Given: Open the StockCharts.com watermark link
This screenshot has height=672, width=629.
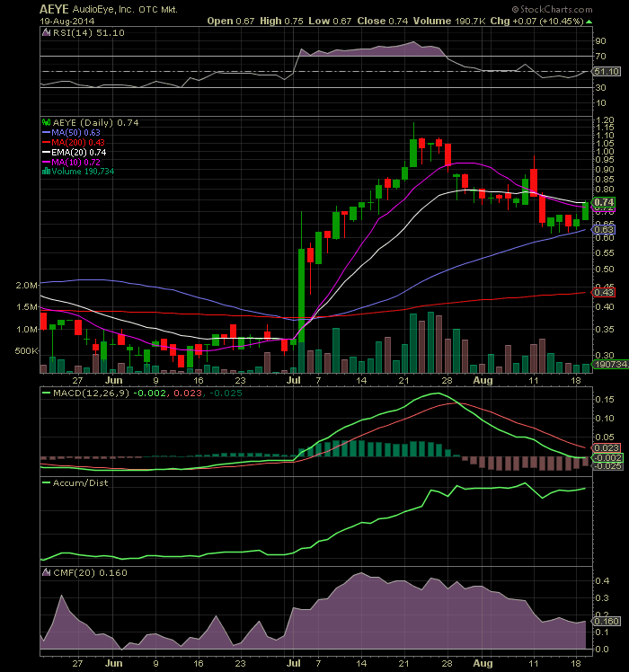Looking at the screenshot, I should click(553, 9).
